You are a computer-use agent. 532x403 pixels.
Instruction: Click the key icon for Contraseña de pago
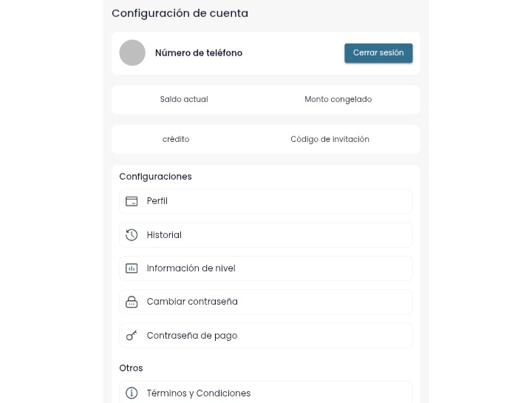pyautogui.click(x=132, y=336)
